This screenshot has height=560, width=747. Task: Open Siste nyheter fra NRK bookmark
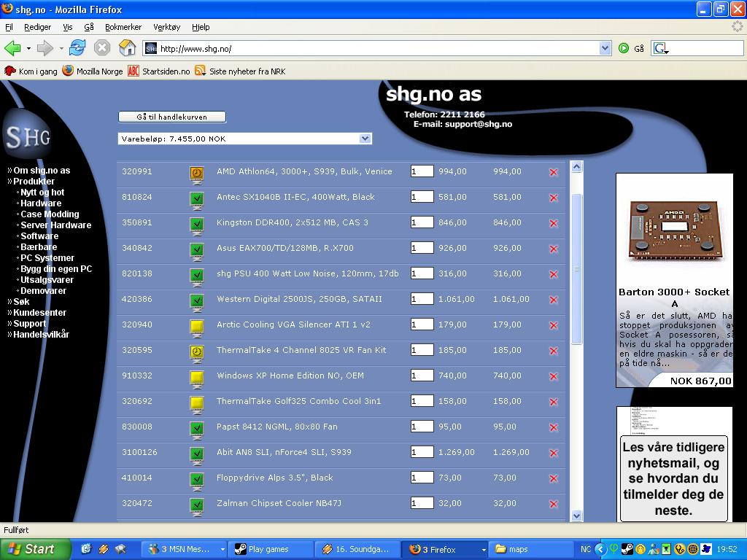[x=240, y=71]
